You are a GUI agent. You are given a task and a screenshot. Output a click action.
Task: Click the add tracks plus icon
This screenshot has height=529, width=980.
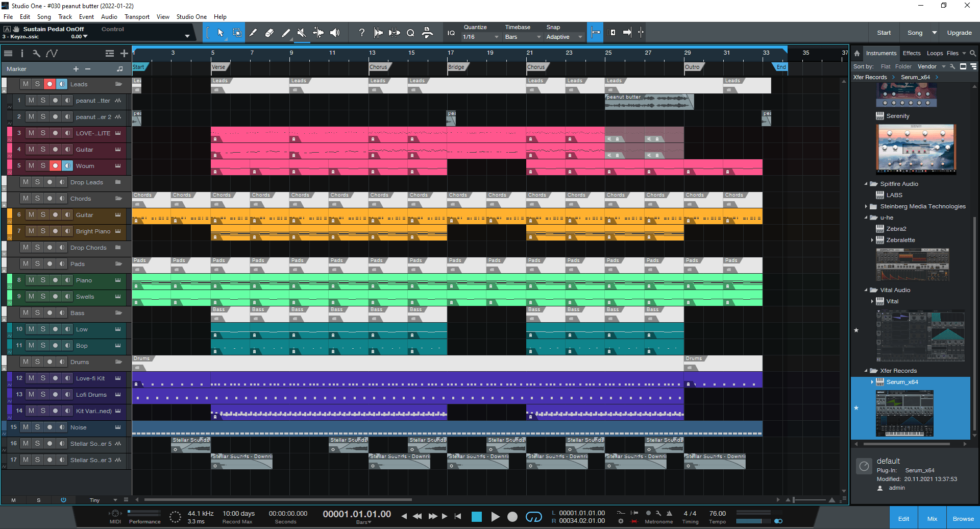(x=124, y=53)
